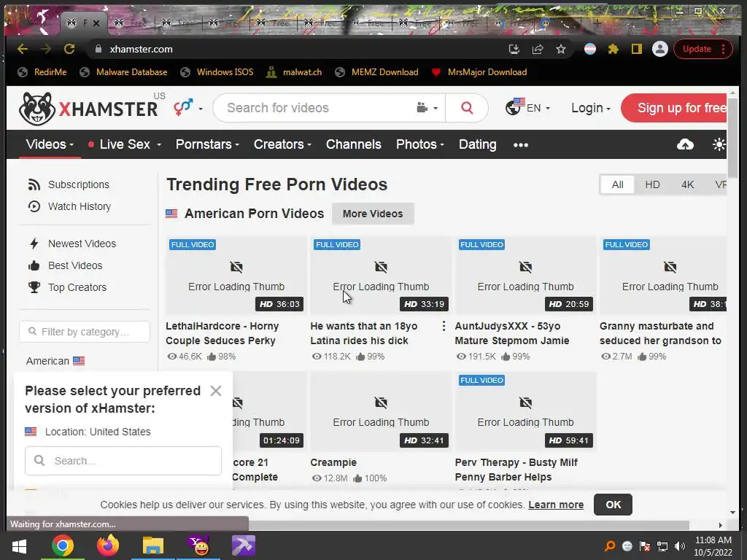Image resolution: width=747 pixels, height=560 pixels.
Task: Click the Windows Start button
Action: pyautogui.click(x=19, y=546)
